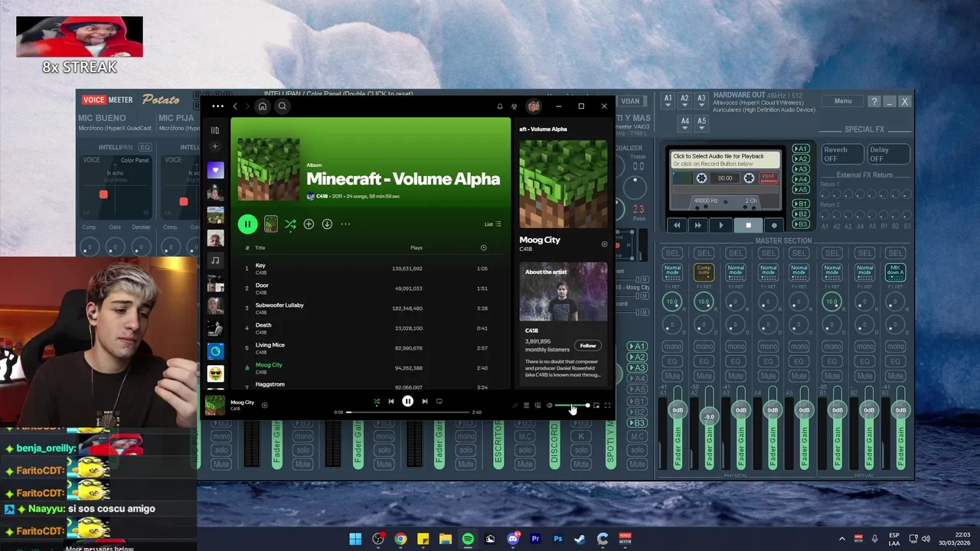Click A2 master fader at -9.0
The height and width of the screenshot is (551, 980).
coord(709,417)
